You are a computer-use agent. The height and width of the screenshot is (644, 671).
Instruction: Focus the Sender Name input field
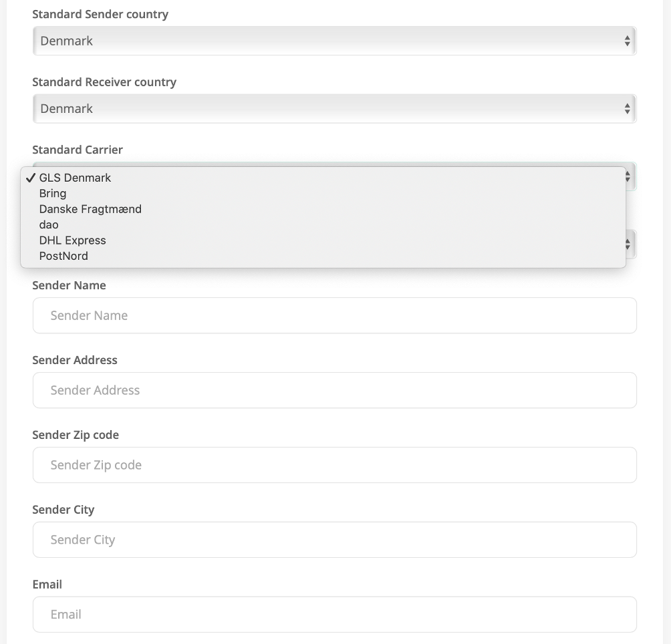click(334, 315)
